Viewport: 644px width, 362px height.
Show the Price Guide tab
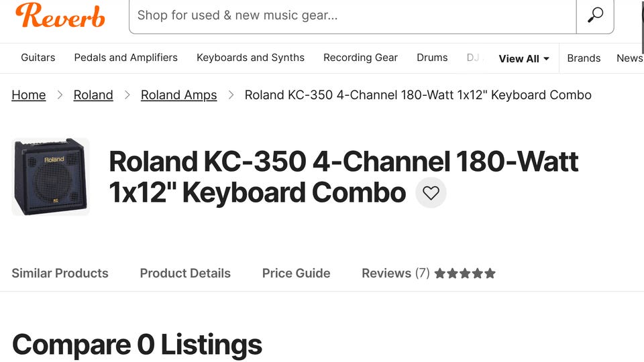click(x=296, y=274)
